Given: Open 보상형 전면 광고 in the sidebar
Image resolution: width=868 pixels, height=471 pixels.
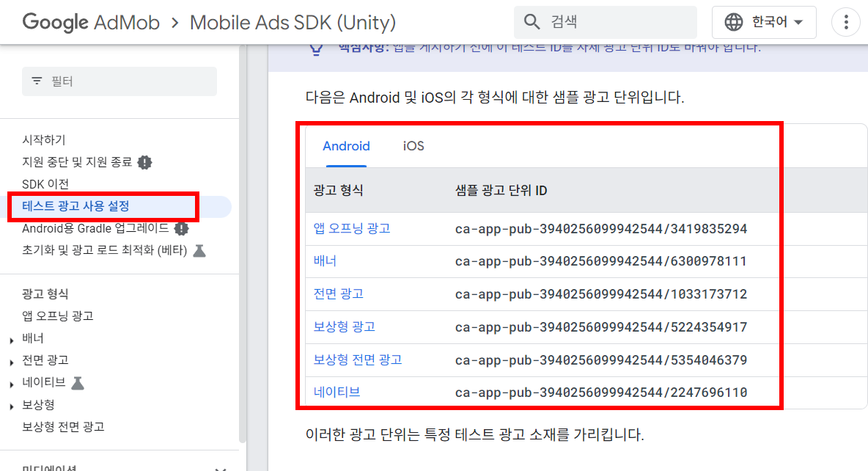Looking at the screenshot, I should tap(63, 427).
